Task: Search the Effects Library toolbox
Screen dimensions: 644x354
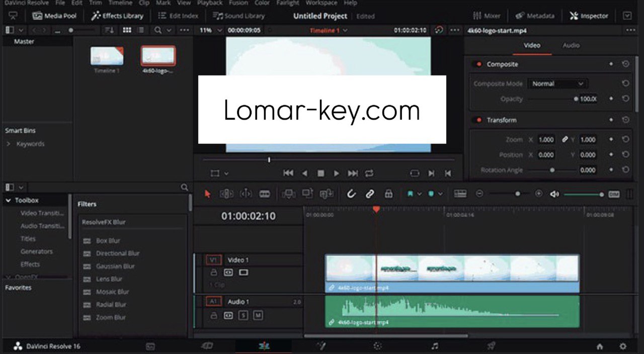Action: [x=184, y=187]
